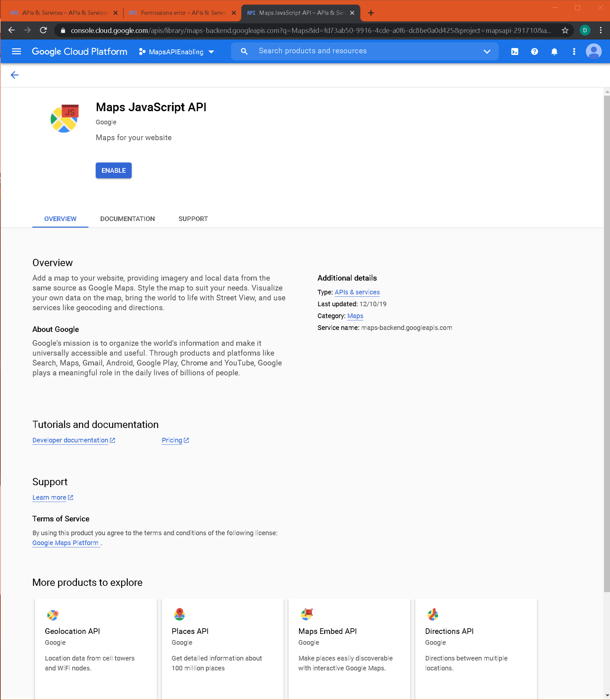Go back using the blue page arrow
The height and width of the screenshot is (700, 610).
tap(14, 75)
